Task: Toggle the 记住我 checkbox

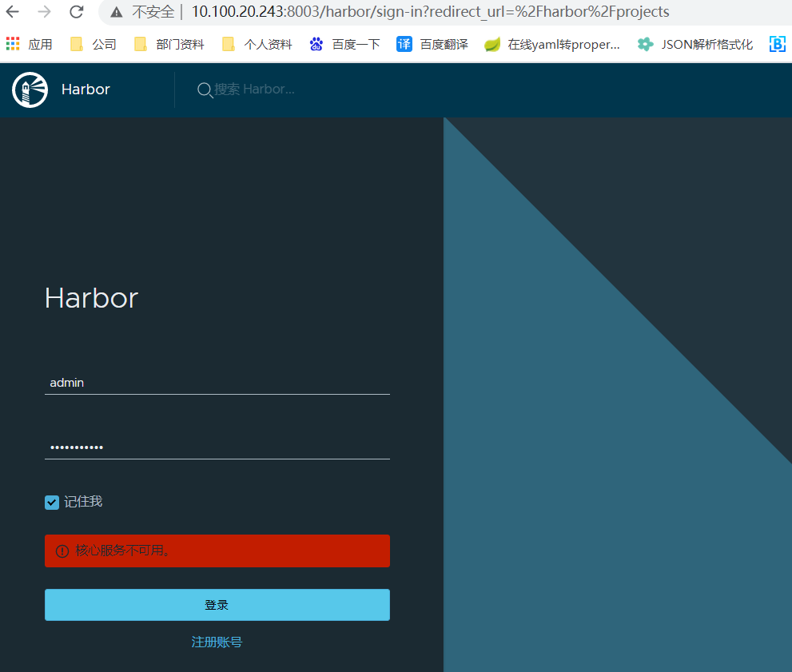Action: (52, 503)
